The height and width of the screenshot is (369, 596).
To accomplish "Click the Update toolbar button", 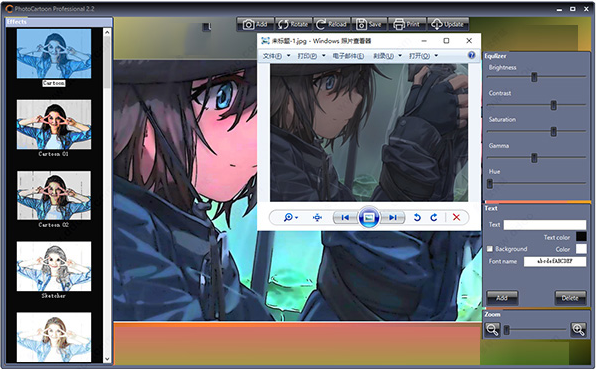I will coord(448,24).
